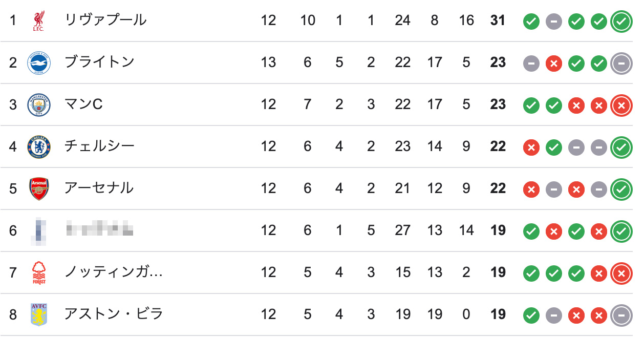Click Brighton's latest circled draw icon

point(621,63)
